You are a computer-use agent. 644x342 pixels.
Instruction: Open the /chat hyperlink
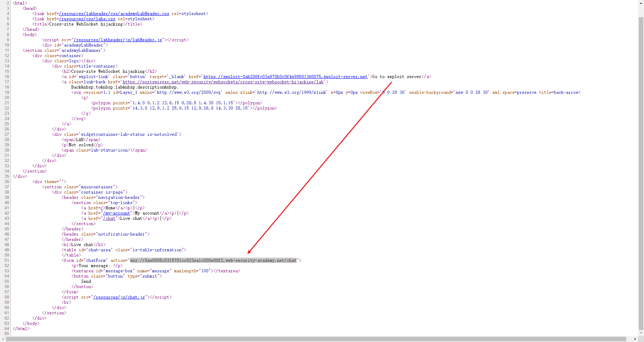(109, 218)
